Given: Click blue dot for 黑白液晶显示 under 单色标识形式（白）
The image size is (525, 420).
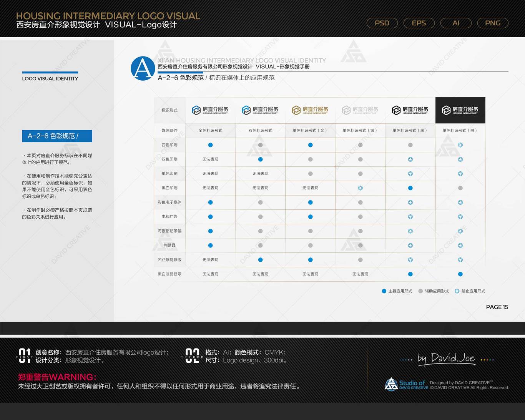Looking at the screenshot, I should coord(460,274).
